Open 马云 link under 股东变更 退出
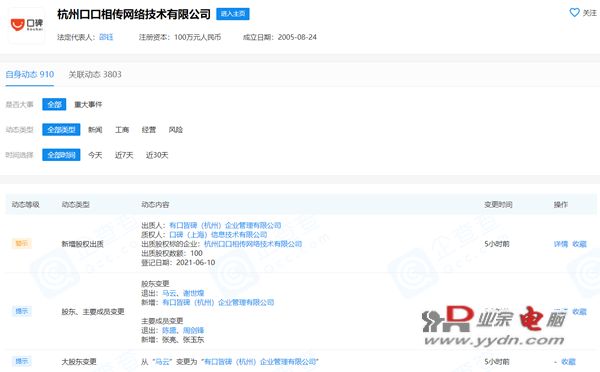 [x=169, y=293]
